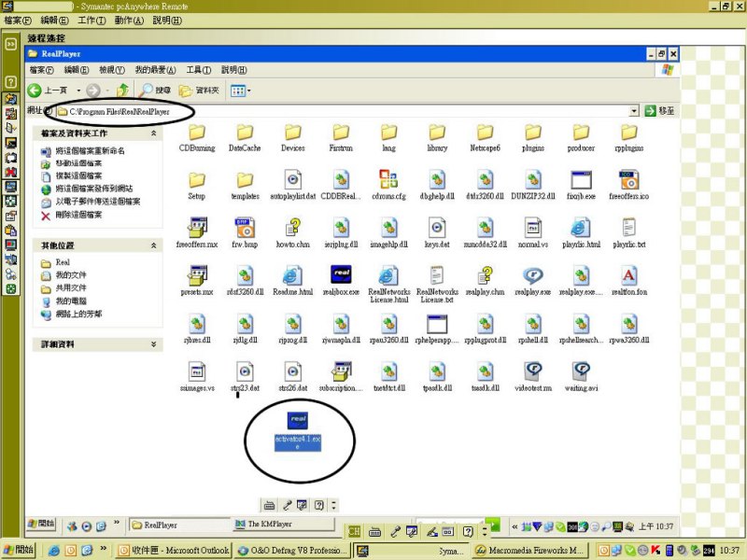Click the 移至 Go button
The image size is (747, 560).
tap(659, 111)
